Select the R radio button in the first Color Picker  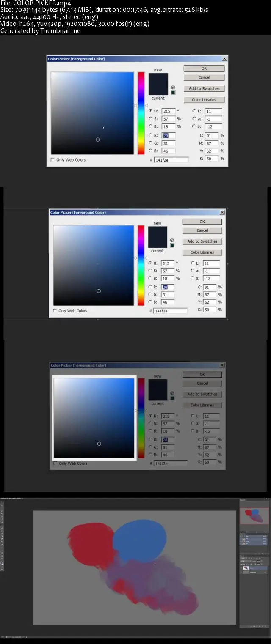pos(150,135)
